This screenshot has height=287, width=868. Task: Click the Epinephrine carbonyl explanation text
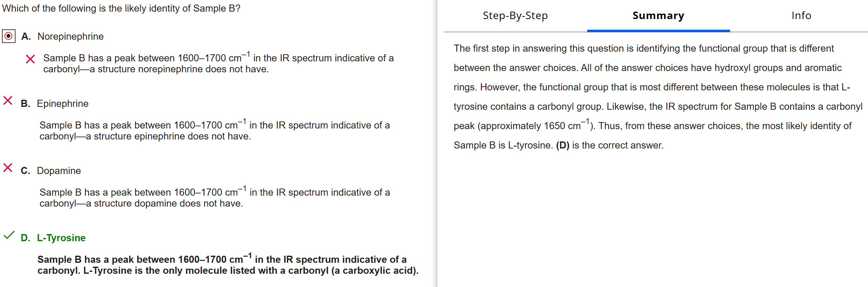tap(214, 130)
